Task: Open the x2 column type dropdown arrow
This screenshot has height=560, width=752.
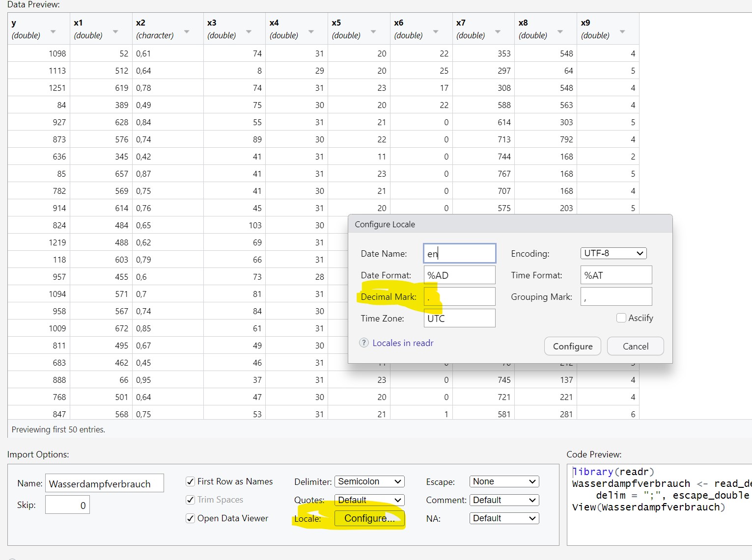Action: (187, 32)
